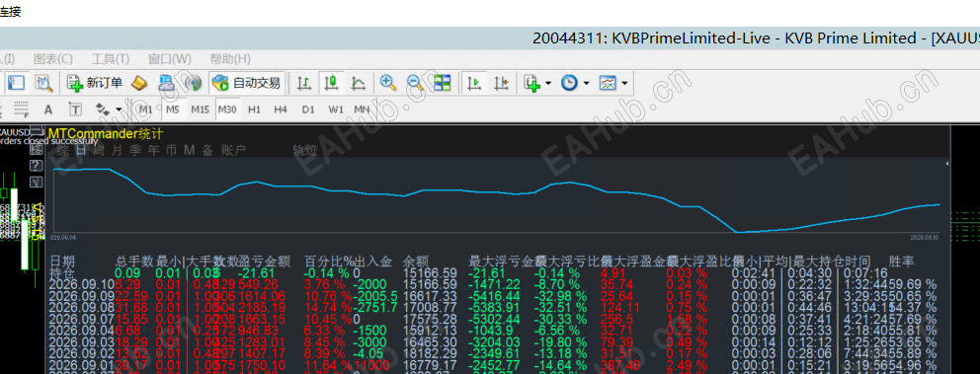Screen dimensions: 980x374
Task: Click the 图 panel icon on chart
Action: pyautogui.click(x=37, y=149)
